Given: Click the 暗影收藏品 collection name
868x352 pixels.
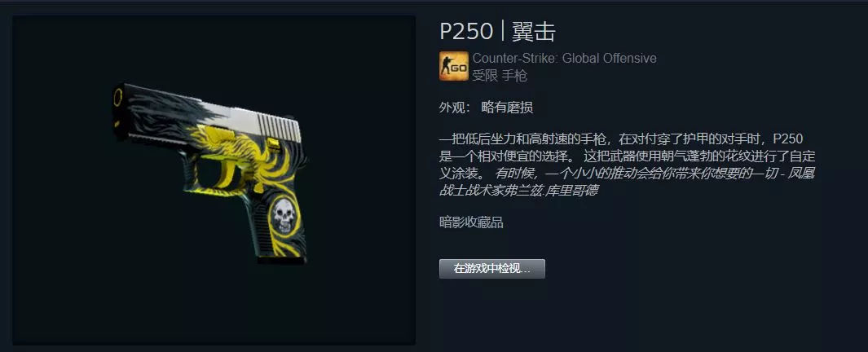Looking at the screenshot, I should tap(471, 222).
